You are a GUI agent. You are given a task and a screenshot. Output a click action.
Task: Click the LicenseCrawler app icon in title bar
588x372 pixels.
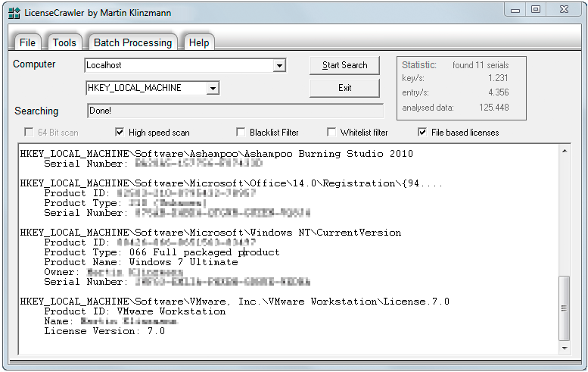click(x=14, y=10)
